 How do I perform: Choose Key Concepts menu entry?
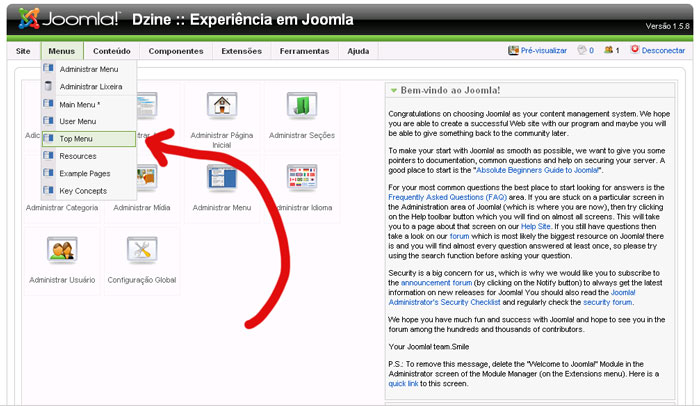click(x=89, y=191)
